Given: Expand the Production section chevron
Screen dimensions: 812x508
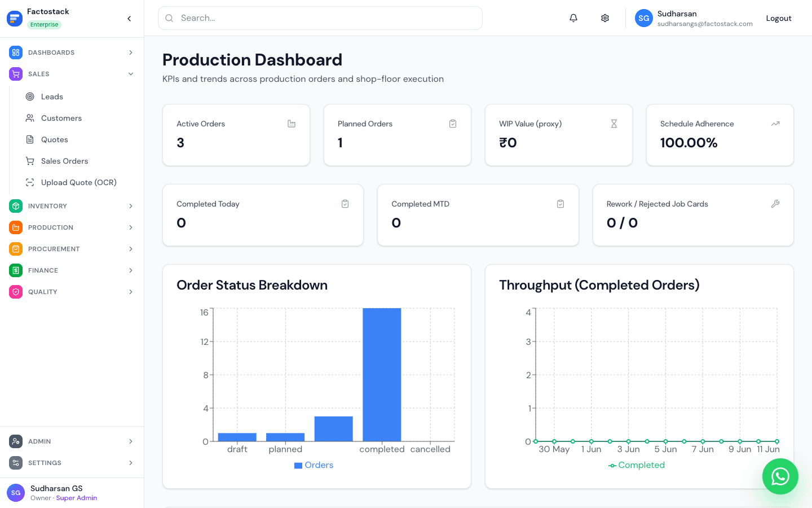Looking at the screenshot, I should tap(131, 227).
